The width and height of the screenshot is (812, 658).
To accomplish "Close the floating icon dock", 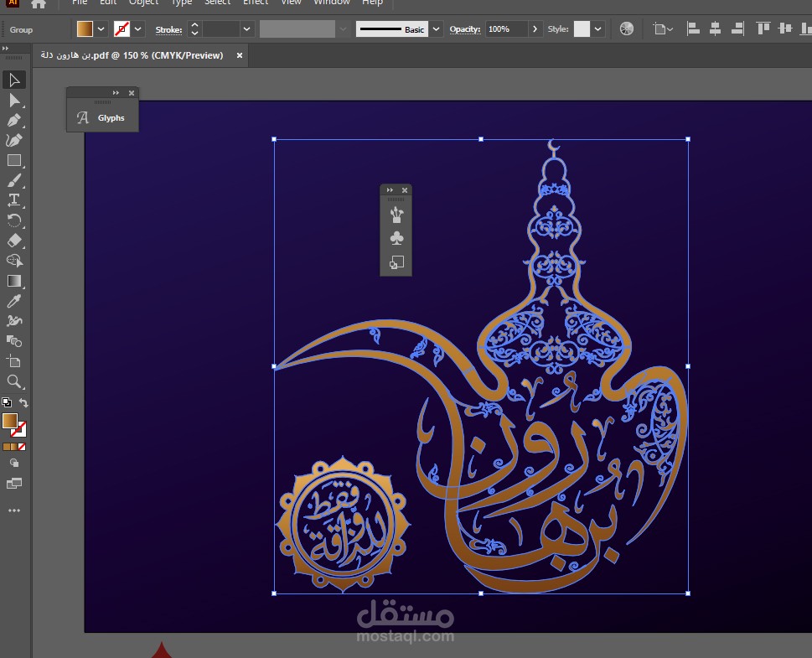I will tap(405, 190).
